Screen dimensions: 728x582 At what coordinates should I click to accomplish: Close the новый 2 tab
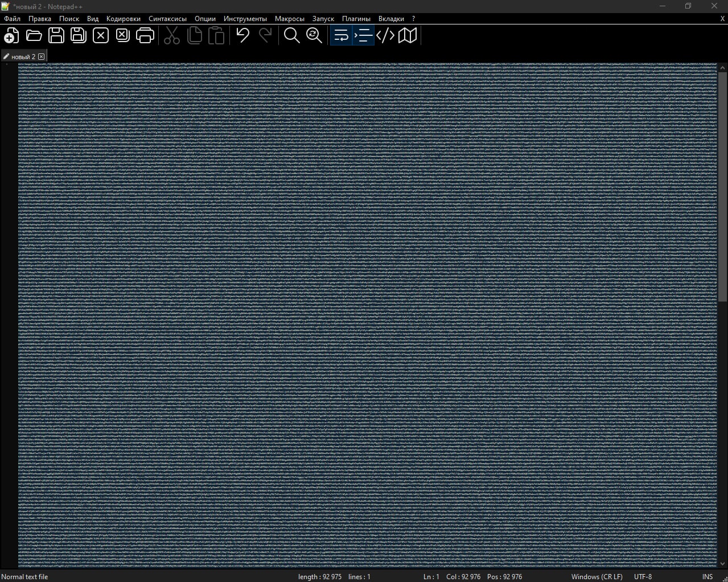pos(41,56)
